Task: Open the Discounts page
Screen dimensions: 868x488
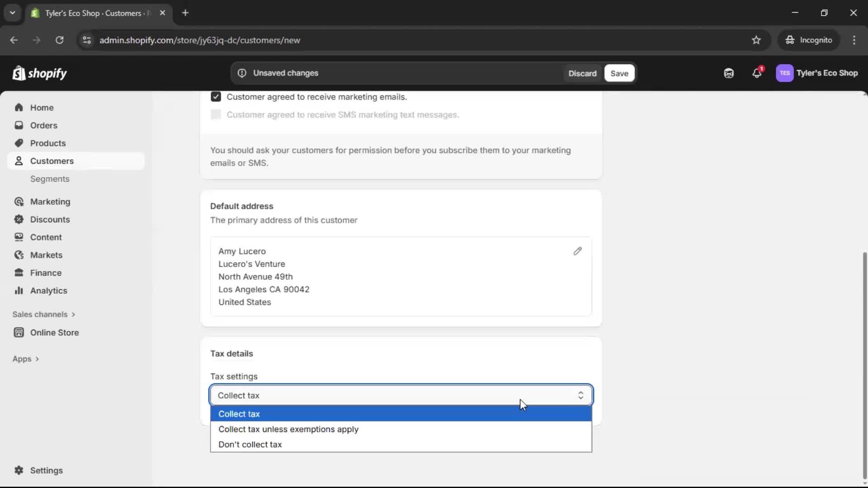Action: click(x=50, y=219)
